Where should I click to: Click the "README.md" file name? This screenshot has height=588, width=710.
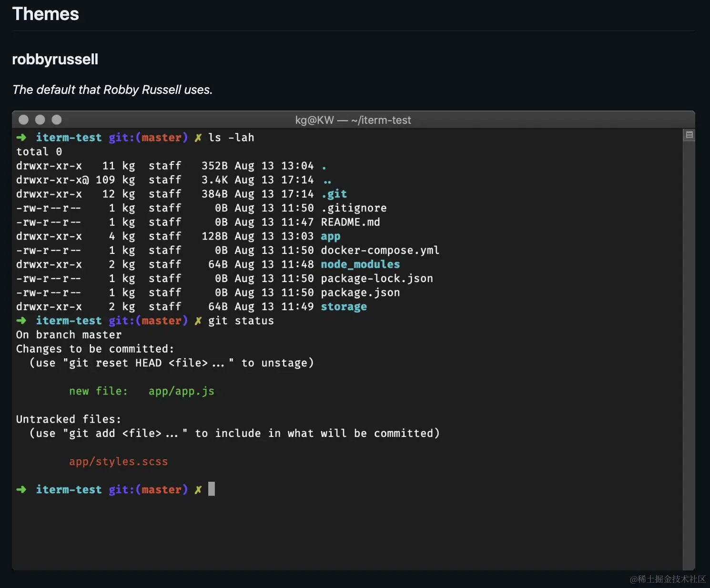click(351, 222)
